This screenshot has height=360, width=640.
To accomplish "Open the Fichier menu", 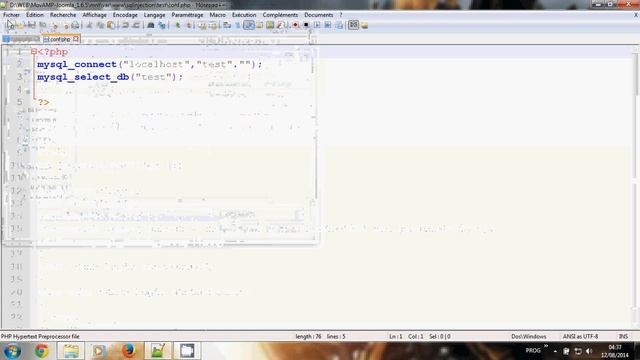I will (x=11, y=15).
